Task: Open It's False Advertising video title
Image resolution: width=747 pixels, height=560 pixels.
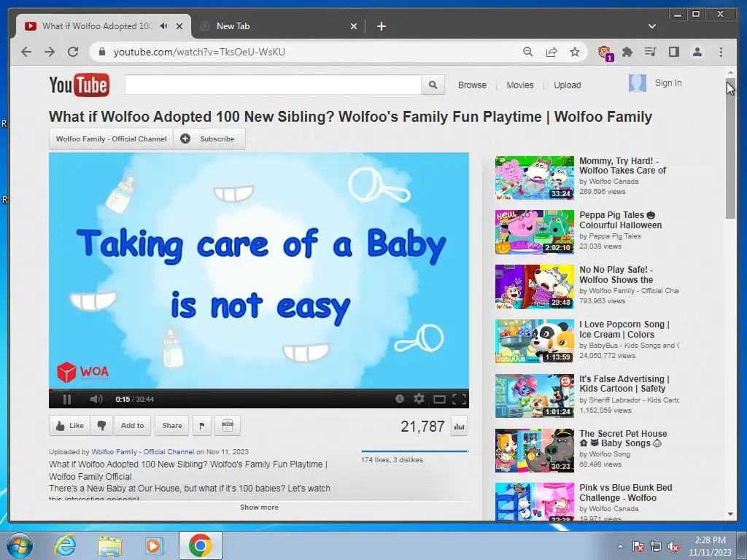Action: 624,384
